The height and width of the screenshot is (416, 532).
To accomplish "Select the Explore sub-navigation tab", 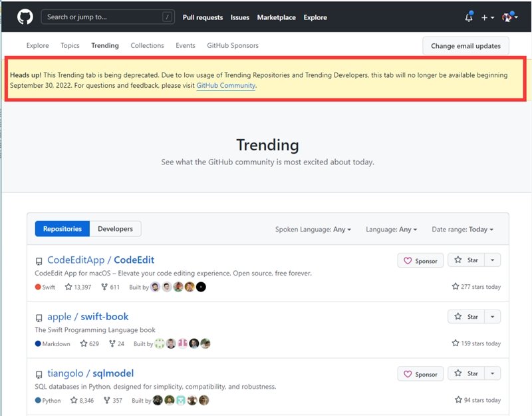I will 38,45.
